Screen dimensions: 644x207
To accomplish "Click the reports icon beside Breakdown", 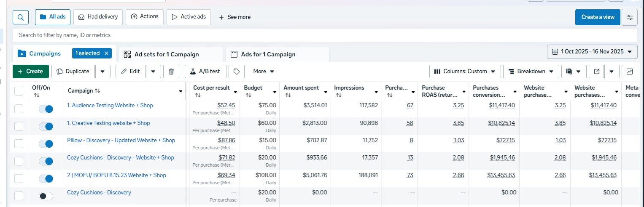I will (x=569, y=72).
